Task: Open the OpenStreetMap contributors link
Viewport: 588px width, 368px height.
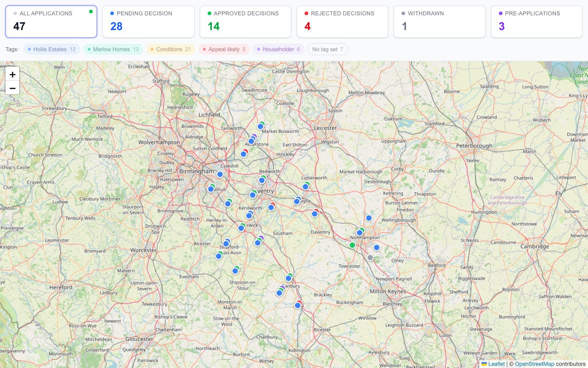Action: tap(534, 364)
